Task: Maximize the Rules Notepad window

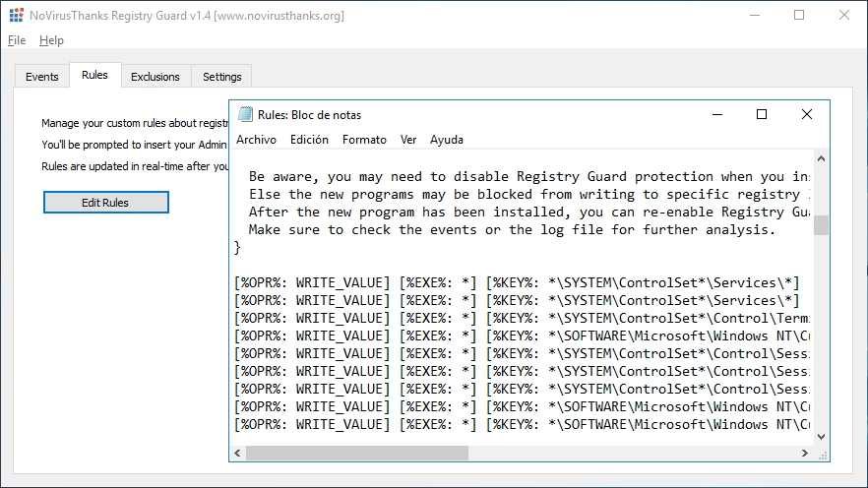Action: point(762,114)
